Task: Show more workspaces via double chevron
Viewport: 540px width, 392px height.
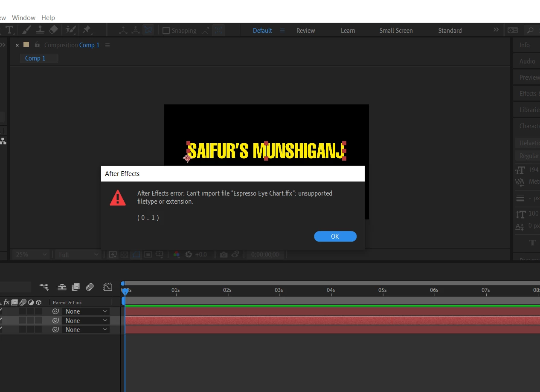Action: pos(496,30)
